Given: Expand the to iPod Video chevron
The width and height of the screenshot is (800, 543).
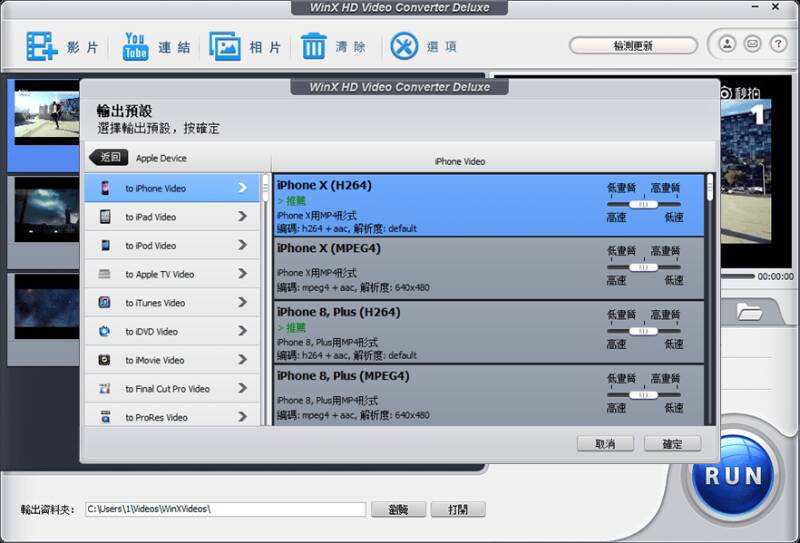Looking at the screenshot, I should pyautogui.click(x=242, y=245).
